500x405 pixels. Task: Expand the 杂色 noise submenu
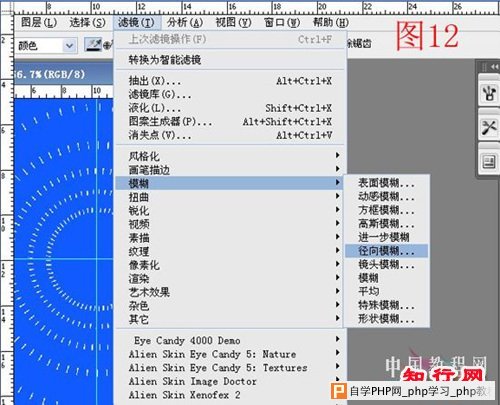(230, 306)
